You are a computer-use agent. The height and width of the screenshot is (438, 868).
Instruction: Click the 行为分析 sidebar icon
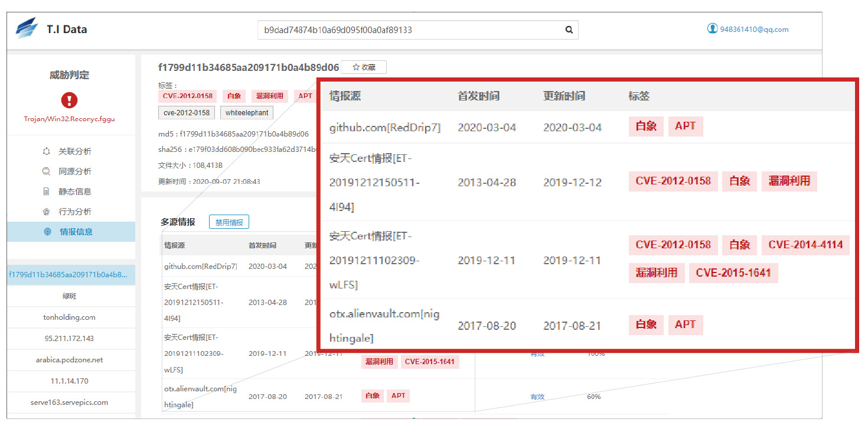(x=47, y=212)
